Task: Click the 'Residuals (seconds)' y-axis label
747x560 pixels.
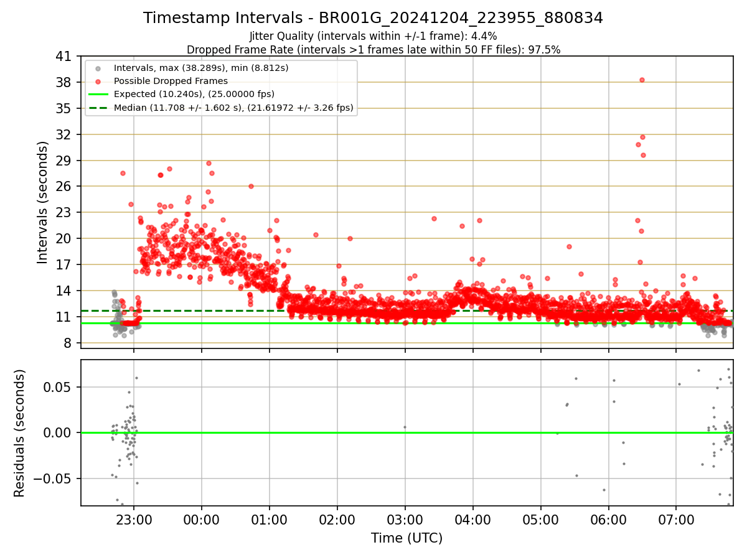Action: 19,432
